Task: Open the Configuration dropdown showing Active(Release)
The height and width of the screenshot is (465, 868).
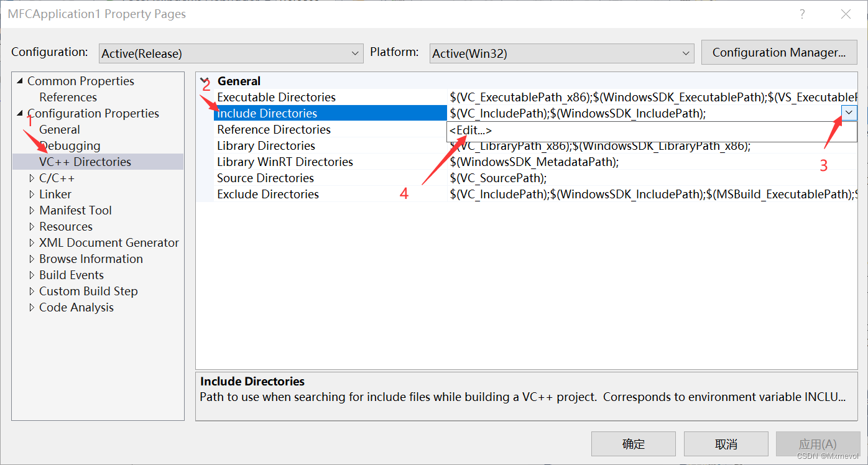Action: (231, 53)
